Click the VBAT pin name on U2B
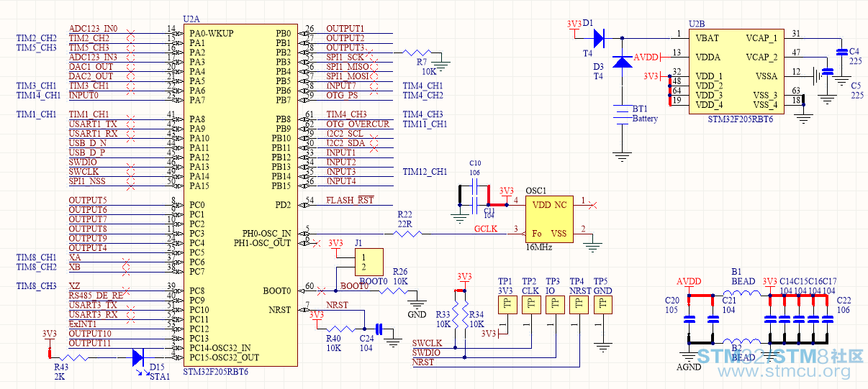Viewport: 868px width, 389px height. coord(707,38)
